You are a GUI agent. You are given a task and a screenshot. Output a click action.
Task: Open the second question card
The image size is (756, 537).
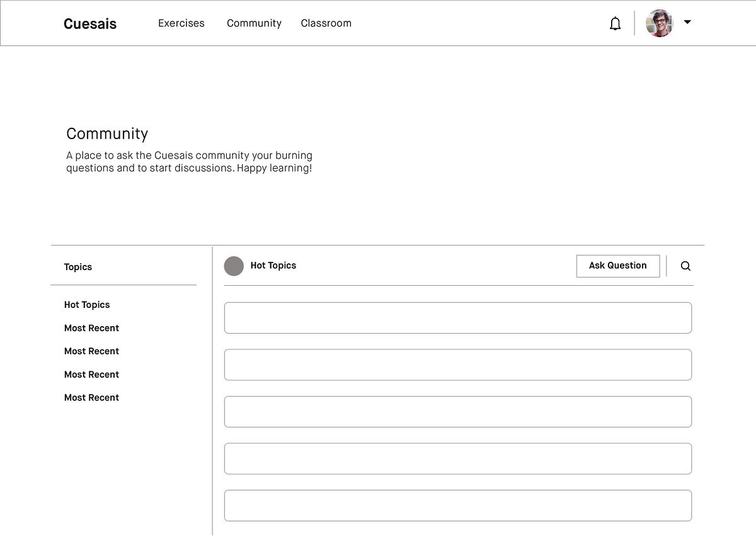pos(458,365)
